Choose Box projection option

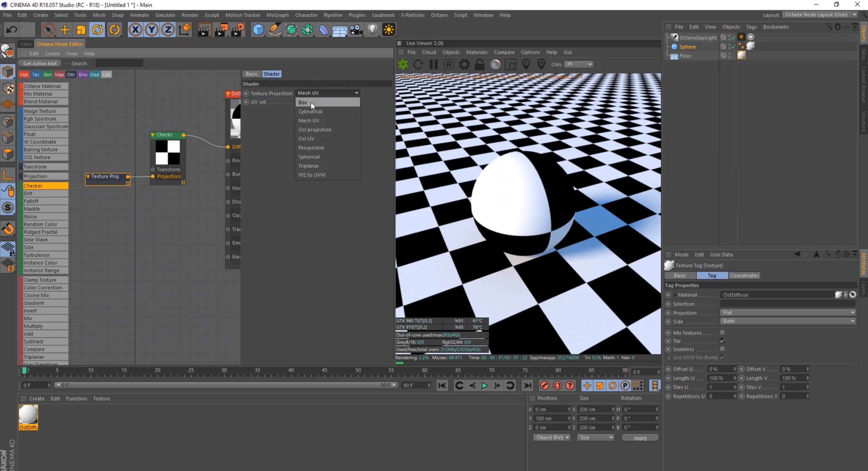coord(327,102)
